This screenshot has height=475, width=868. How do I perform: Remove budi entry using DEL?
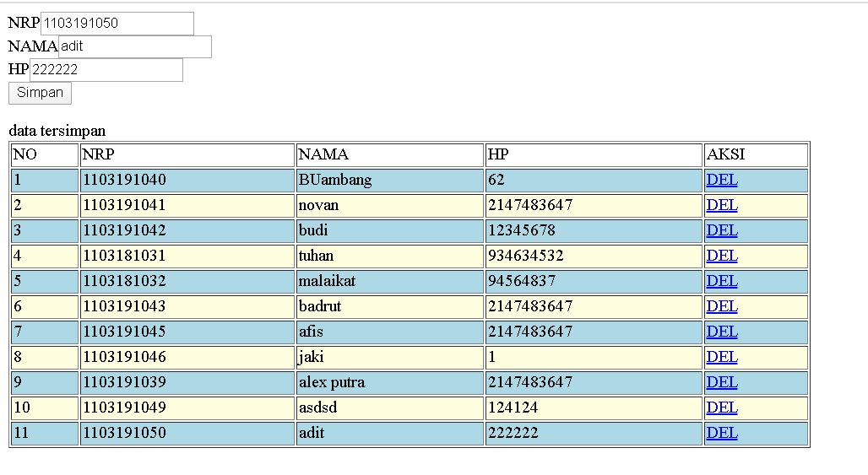(x=722, y=230)
